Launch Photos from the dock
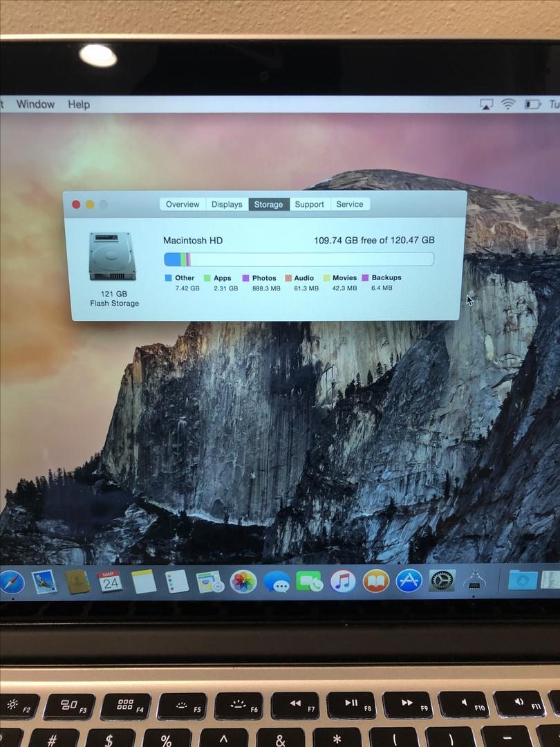 pos(243,582)
